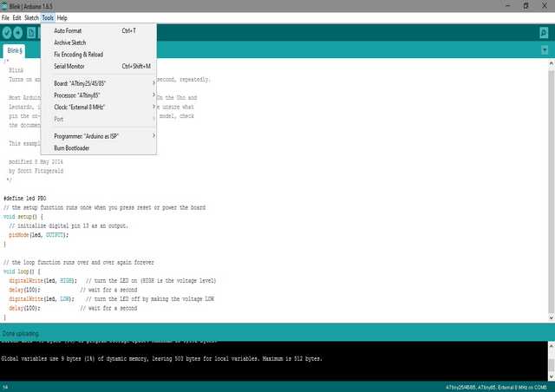555x392 pixels.
Task: Click the "pinMode(led, OUTPUT);" line
Action: [38, 235]
